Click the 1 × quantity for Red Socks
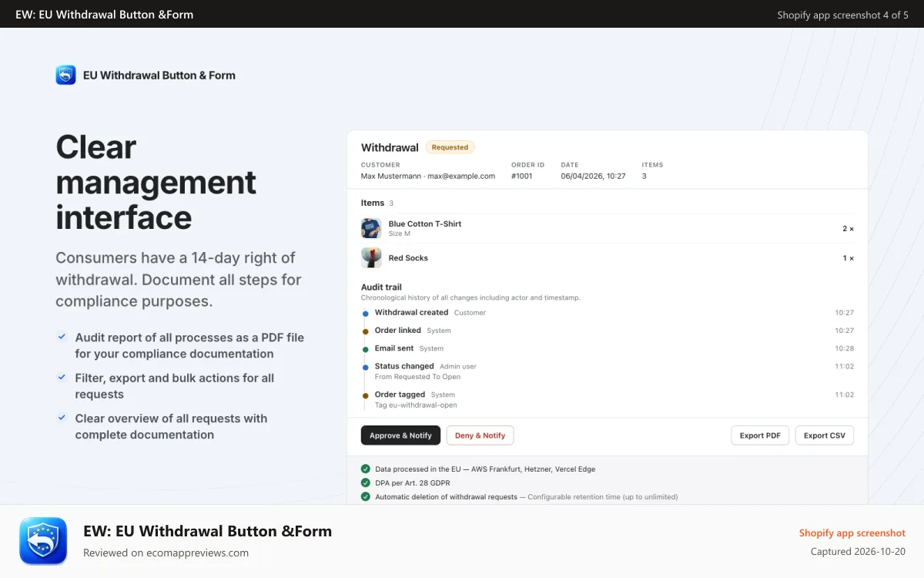924x578 pixels. [848, 258]
